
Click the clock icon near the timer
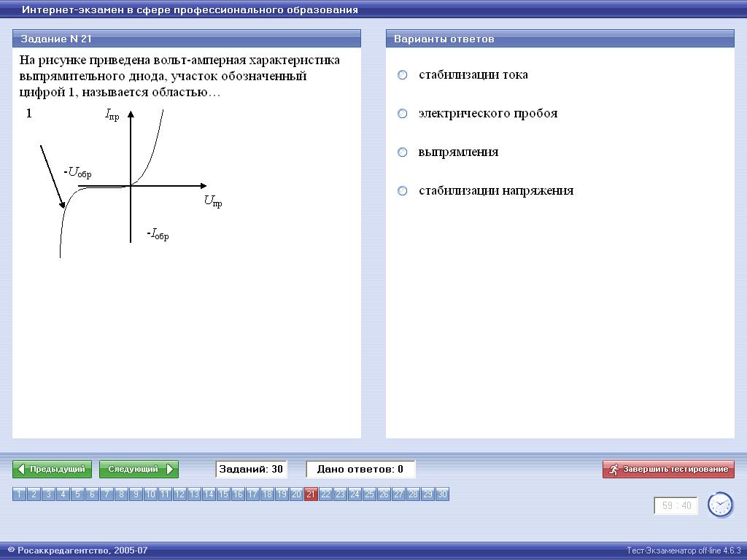click(720, 505)
